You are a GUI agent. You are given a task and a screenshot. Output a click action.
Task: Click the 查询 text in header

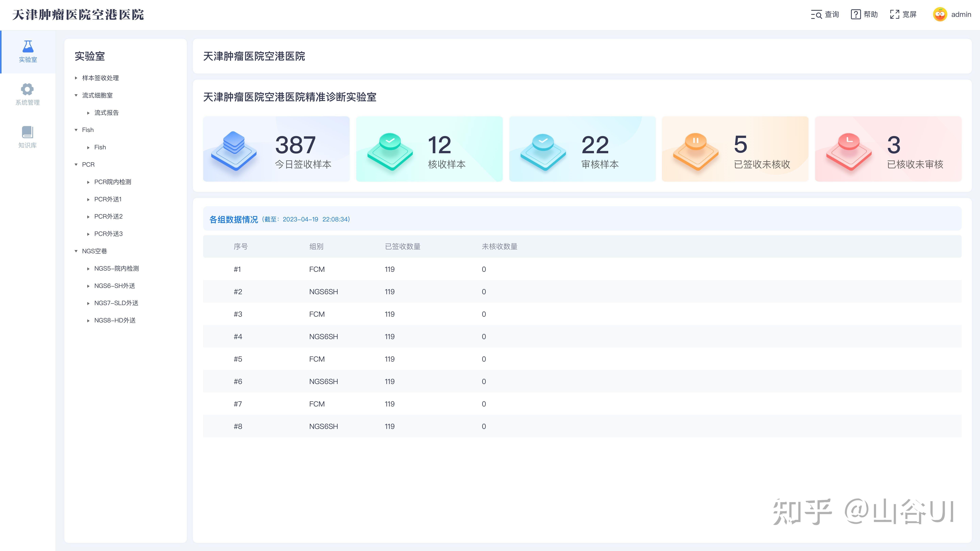pos(832,14)
